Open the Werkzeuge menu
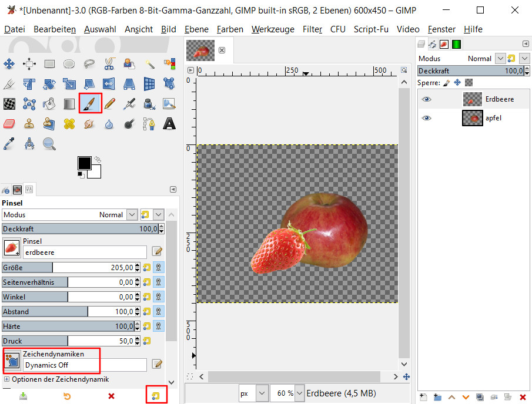Image resolution: width=532 pixels, height=404 pixels. pyautogui.click(x=273, y=29)
